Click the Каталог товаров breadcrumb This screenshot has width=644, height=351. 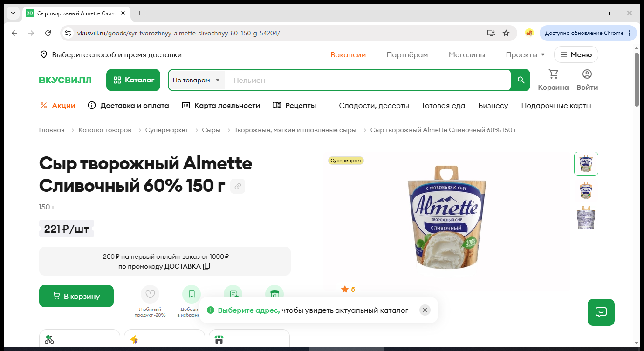pyautogui.click(x=105, y=130)
